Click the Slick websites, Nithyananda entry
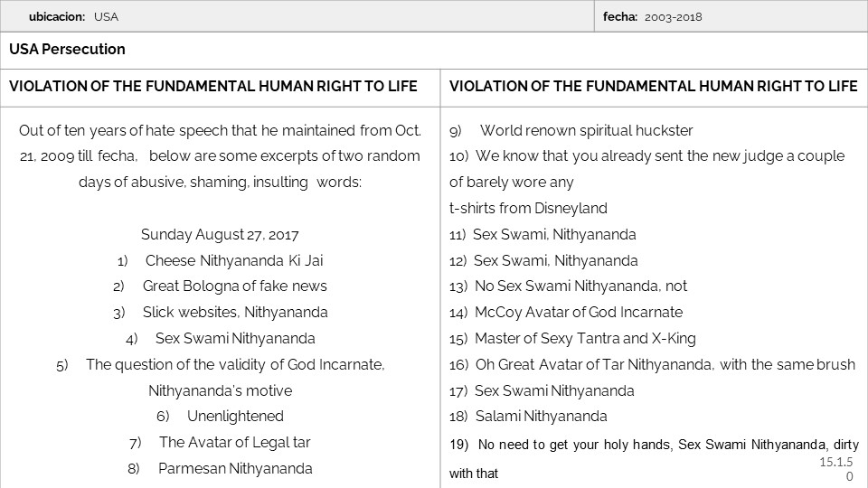868x488 pixels. [234, 313]
